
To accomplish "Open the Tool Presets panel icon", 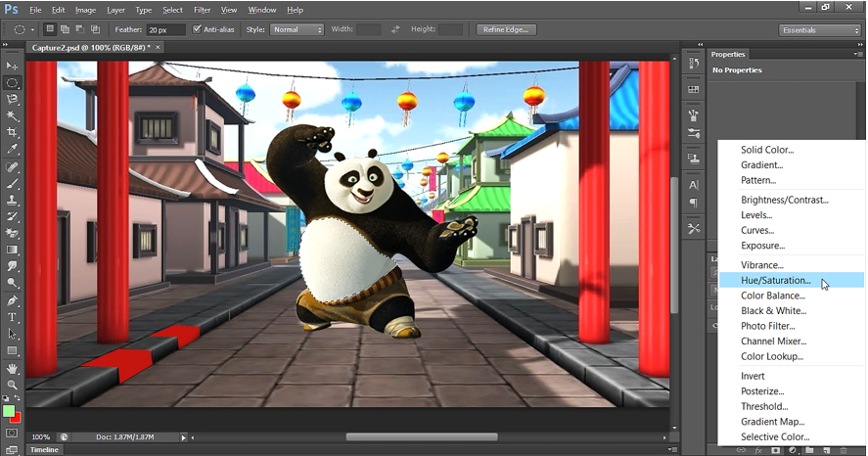I will (694, 229).
